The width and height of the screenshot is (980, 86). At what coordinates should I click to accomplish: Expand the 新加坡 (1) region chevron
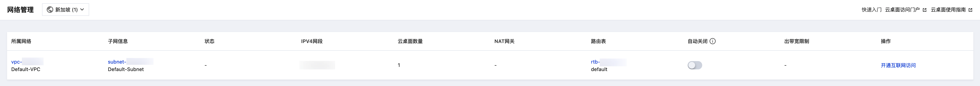coord(82,10)
